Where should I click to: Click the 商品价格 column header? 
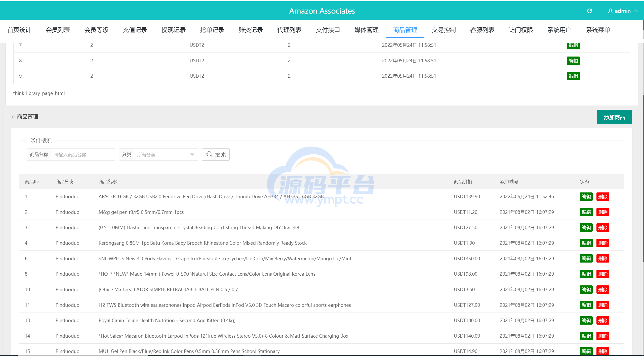[463, 181]
